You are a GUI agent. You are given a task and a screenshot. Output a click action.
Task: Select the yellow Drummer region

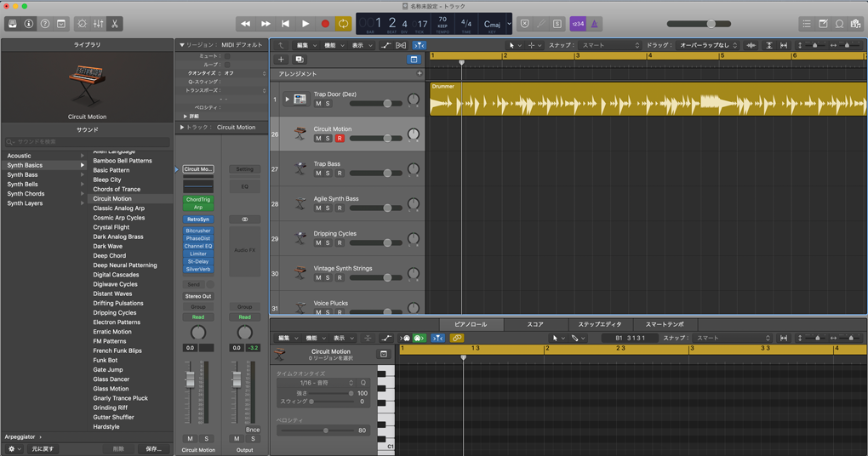coord(648,99)
